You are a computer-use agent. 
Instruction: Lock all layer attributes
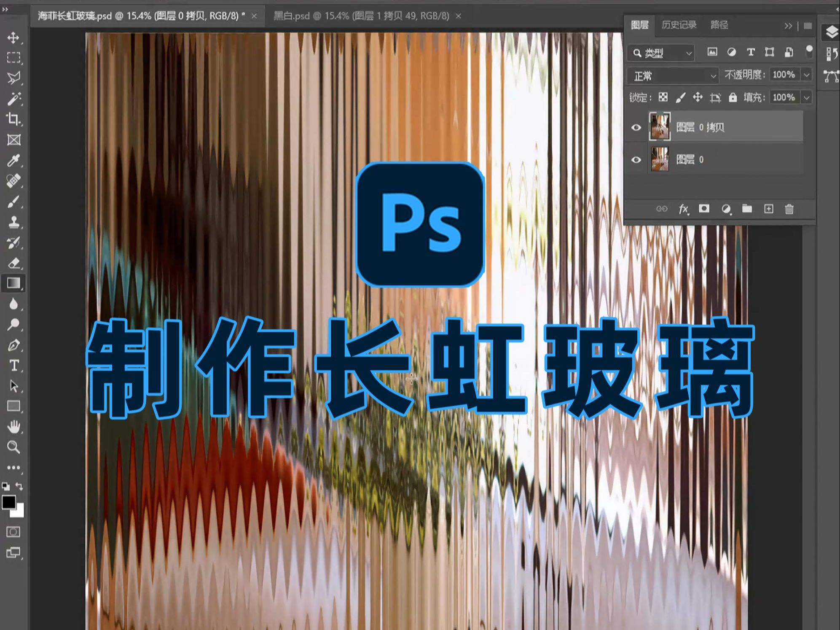pyautogui.click(x=733, y=97)
